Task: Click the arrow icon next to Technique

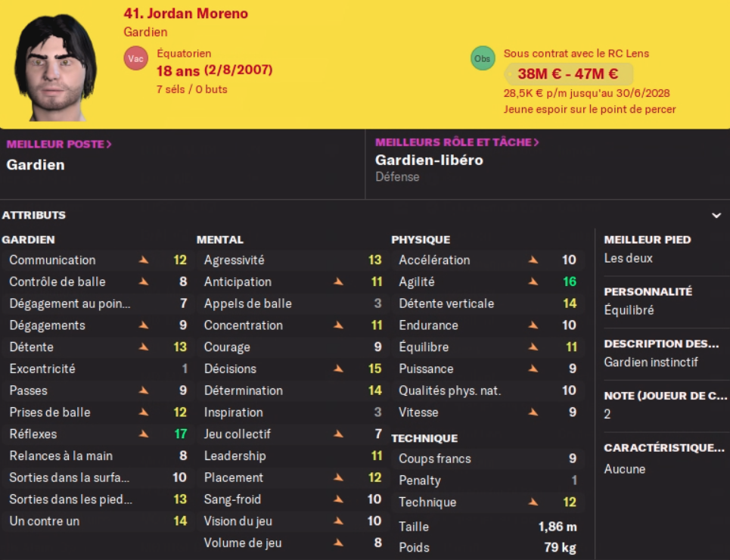Action: coord(533,502)
